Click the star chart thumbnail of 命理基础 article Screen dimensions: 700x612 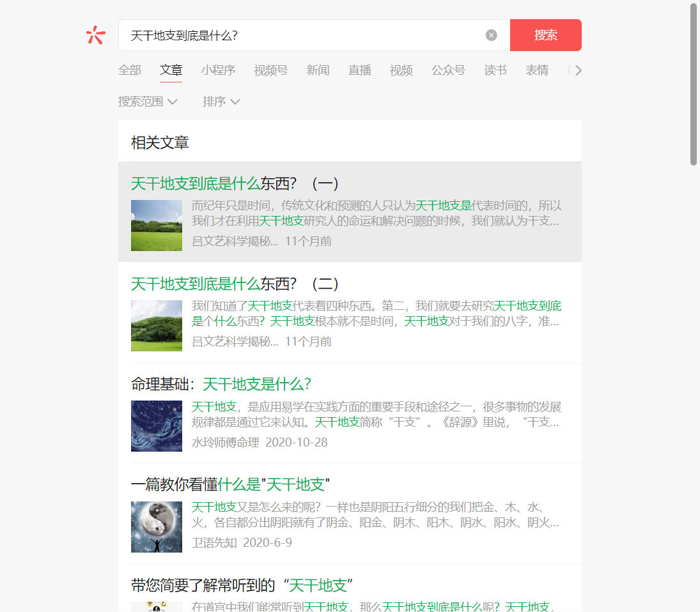tap(156, 426)
